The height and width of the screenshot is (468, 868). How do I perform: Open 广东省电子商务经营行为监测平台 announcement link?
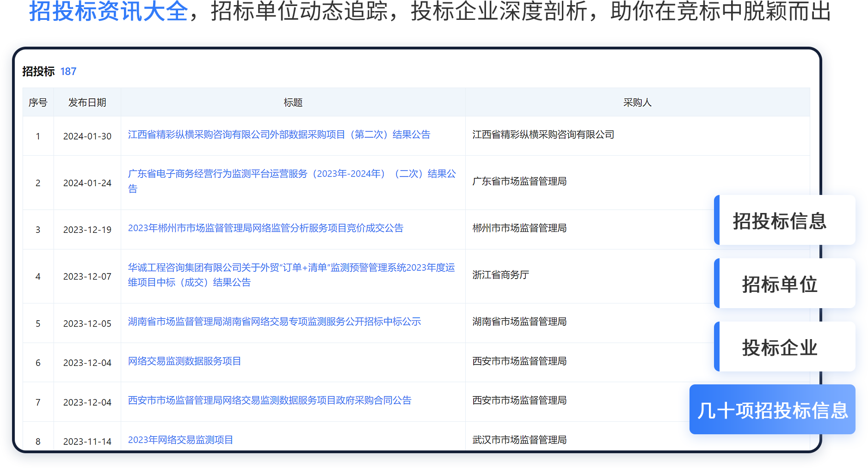[x=291, y=174]
